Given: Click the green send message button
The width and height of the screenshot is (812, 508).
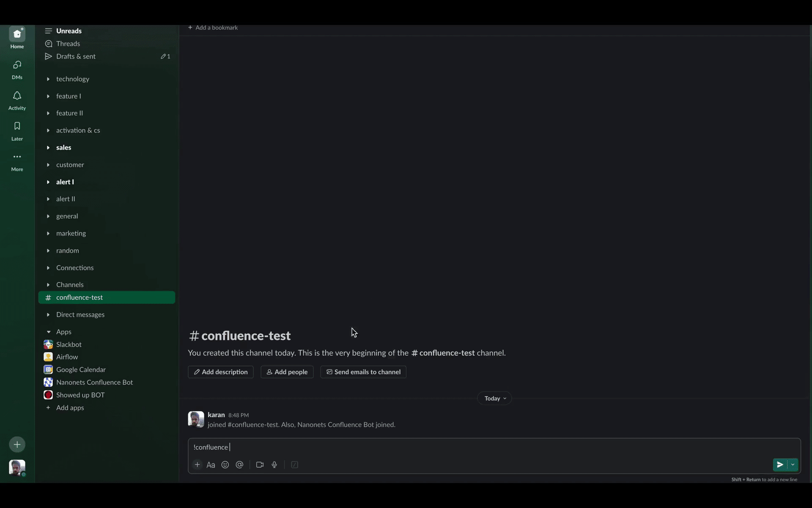Looking at the screenshot, I should [x=780, y=464].
